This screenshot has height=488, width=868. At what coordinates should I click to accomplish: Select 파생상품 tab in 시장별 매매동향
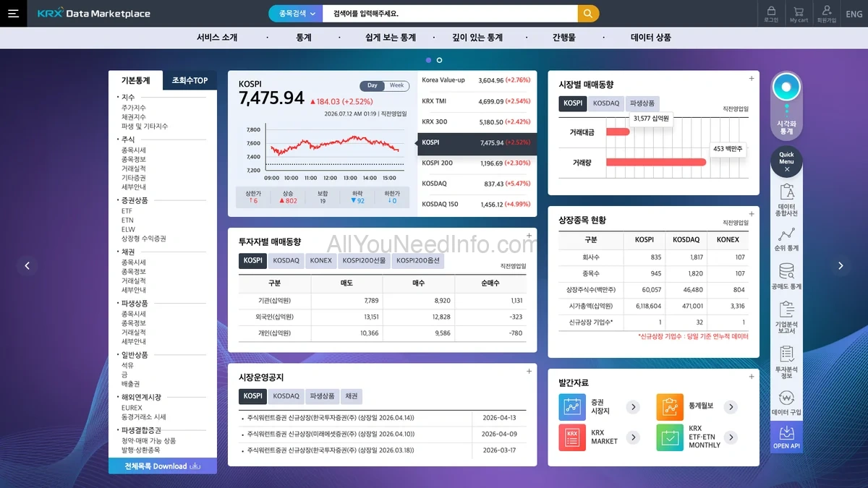642,103
